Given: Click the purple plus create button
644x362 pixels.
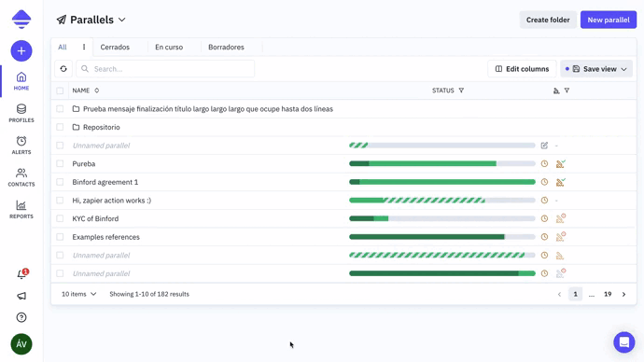Looking at the screenshot, I should tap(21, 51).
